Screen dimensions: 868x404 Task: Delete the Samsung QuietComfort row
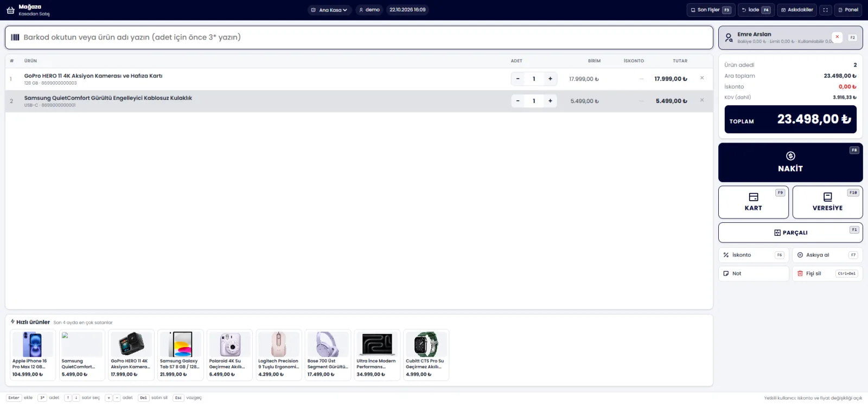702,100
